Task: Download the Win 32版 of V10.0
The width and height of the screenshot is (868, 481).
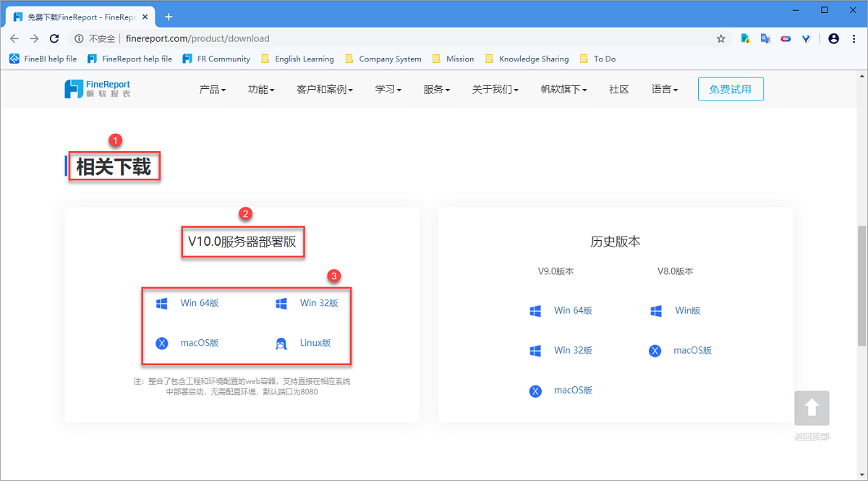Action: point(319,303)
